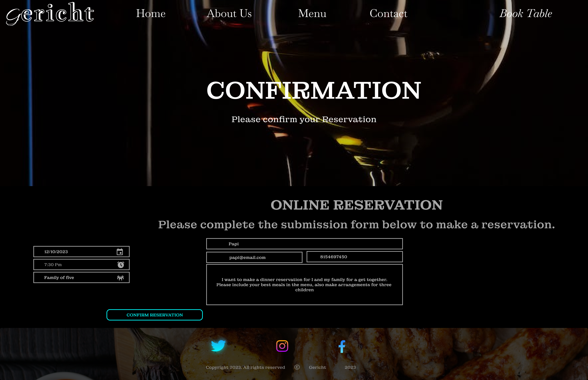Open the calendar icon in date field
This screenshot has width=588, height=380.
click(120, 252)
